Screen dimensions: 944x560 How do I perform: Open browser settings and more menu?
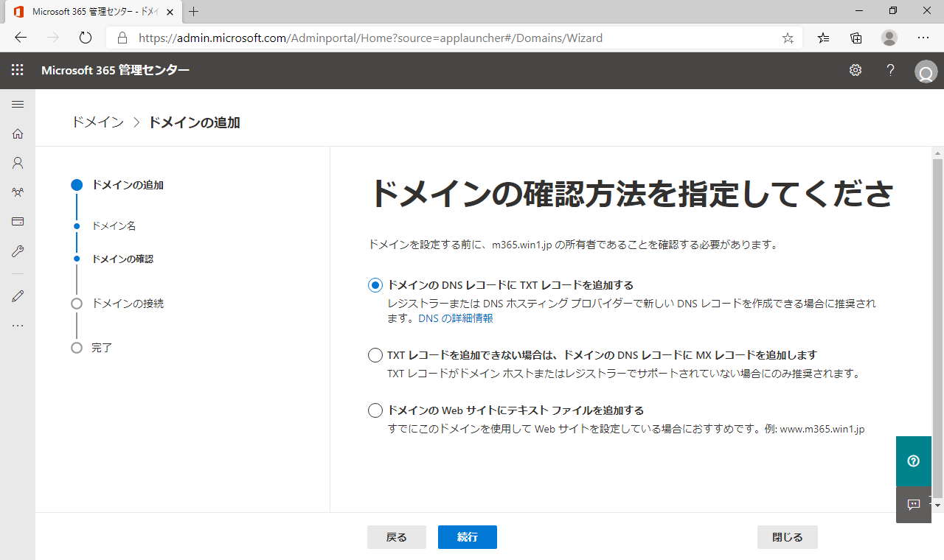tap(923, 38)
